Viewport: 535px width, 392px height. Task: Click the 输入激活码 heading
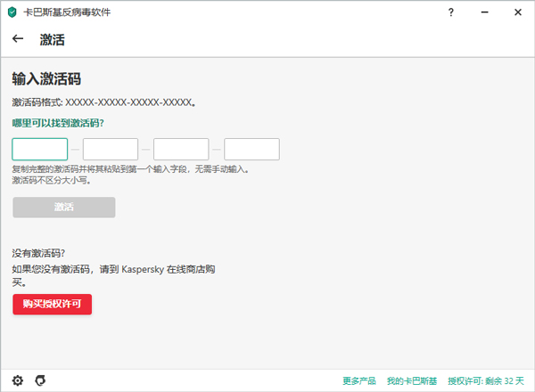click(46, 78)
